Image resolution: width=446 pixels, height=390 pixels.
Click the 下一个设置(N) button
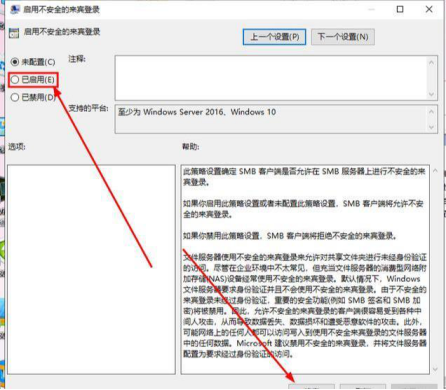pyautogui.click(x=343, y=37)
